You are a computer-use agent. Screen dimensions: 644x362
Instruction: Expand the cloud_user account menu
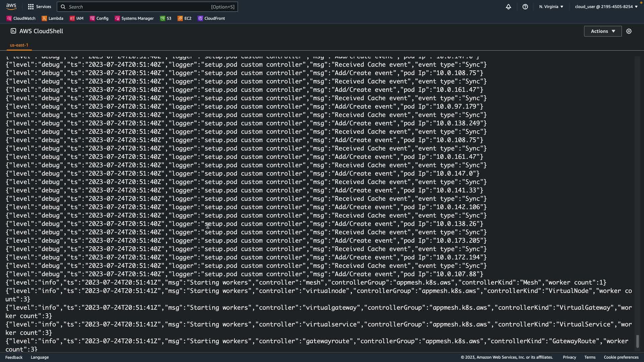(x=606, y=7)
